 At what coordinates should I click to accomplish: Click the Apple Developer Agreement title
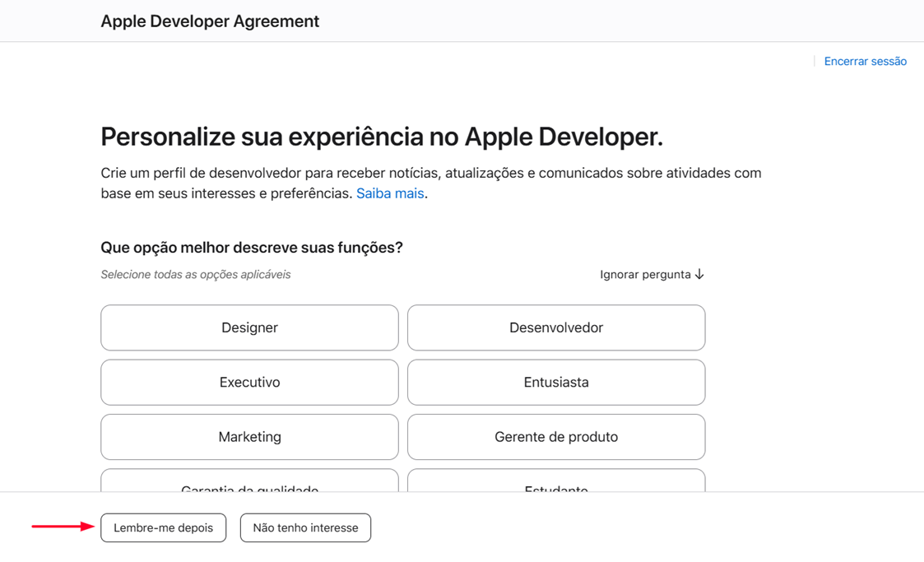click(210, 21)
